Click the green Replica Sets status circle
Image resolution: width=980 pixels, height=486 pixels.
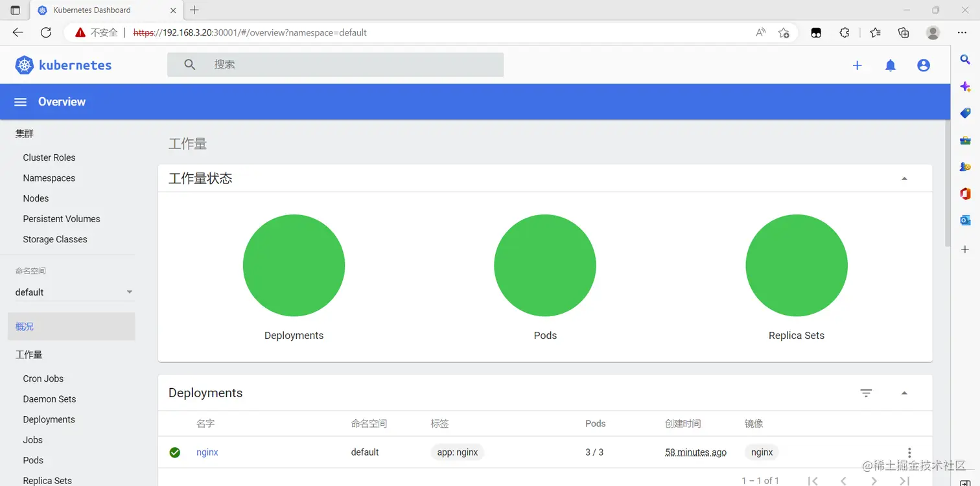(797, 266)
